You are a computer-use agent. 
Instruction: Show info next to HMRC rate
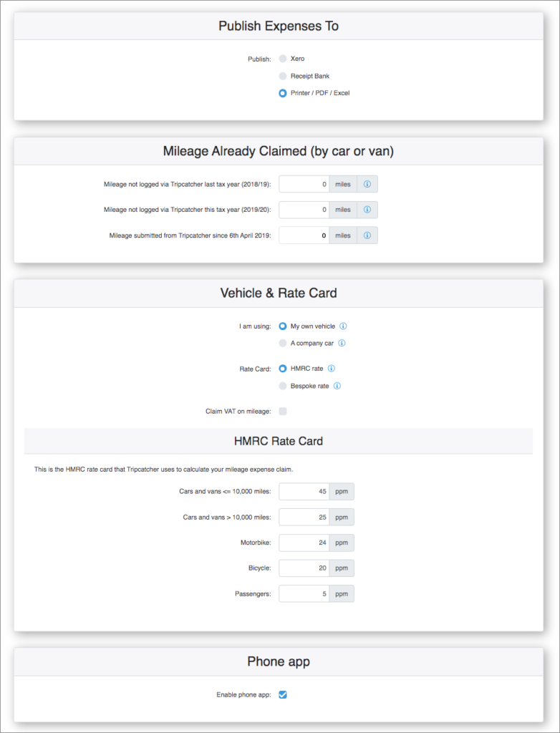click(332, 369)
